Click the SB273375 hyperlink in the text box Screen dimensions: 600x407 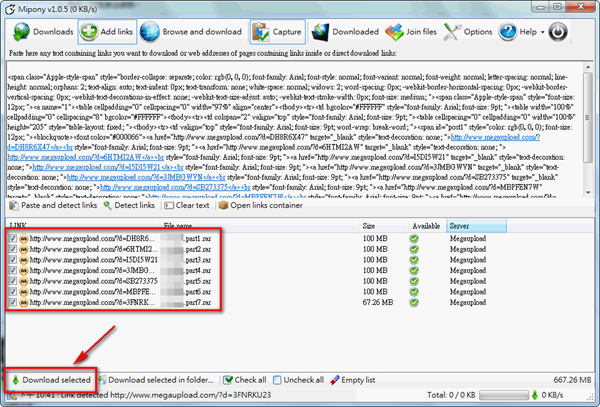pyautogui.click(x=175, y=187)
